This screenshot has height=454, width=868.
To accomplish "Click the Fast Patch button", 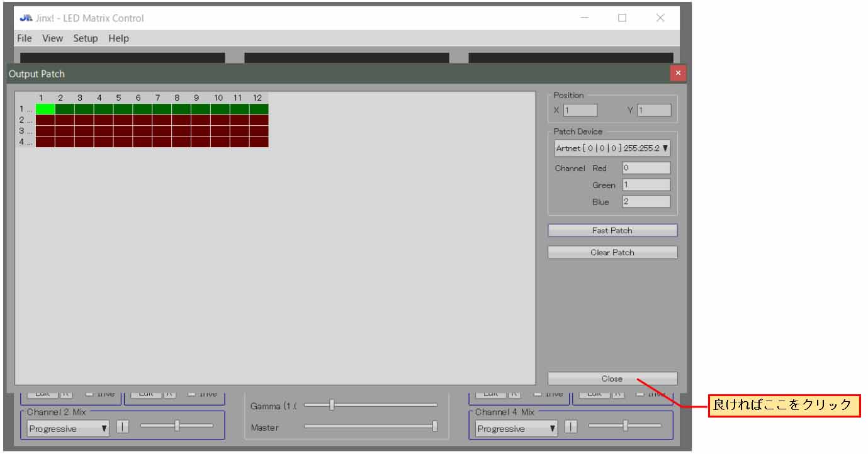I will 612,231.
